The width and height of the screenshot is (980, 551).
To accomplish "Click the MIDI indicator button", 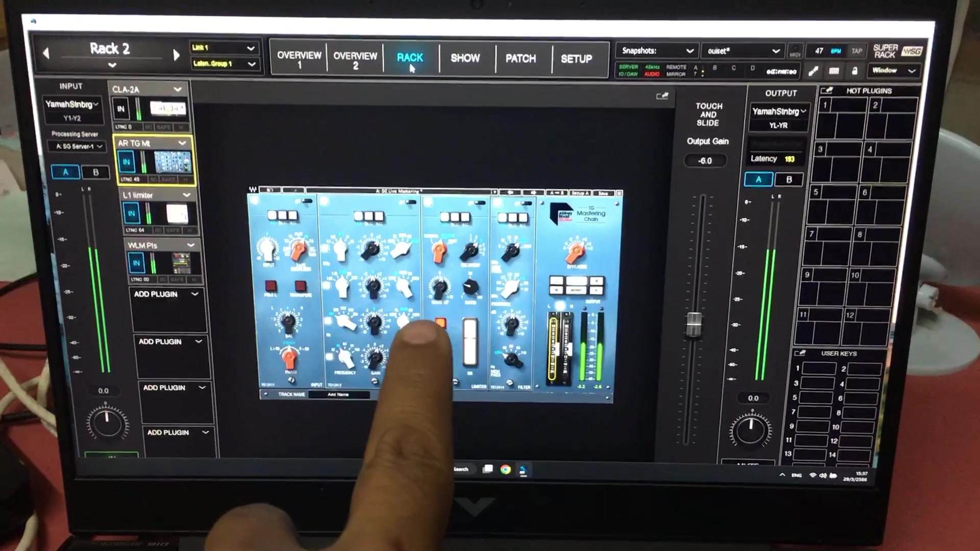I will coord(795,51).
